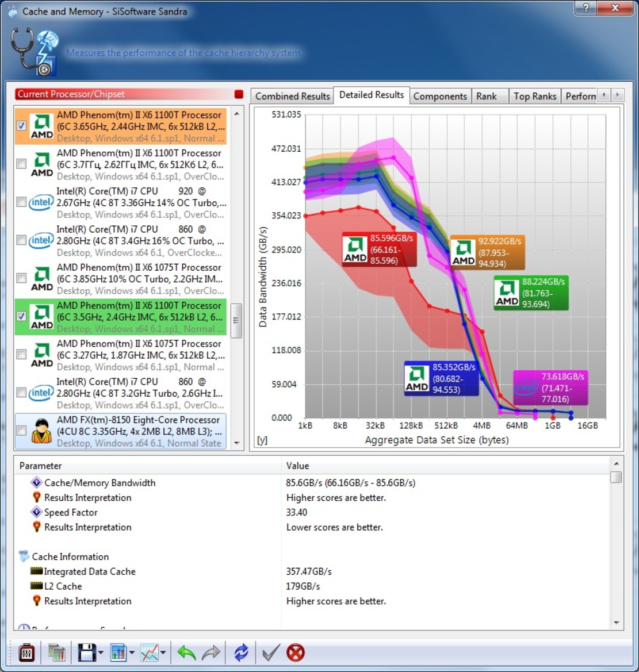The width and height of the screenshot is (639, 672).
Task: Close the Cache and Memory window
Action: click(615, 7)
